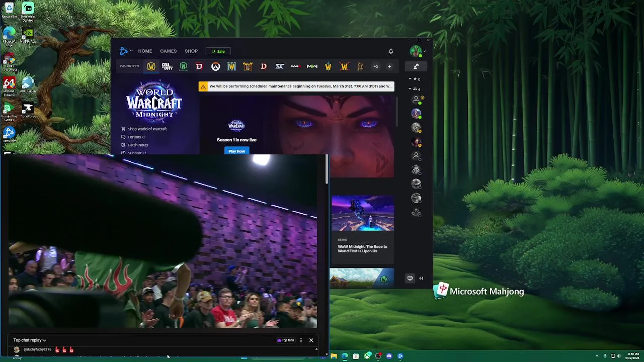Click the add friend button
Viewport: 644px width, 362px height.
point(416,66)
